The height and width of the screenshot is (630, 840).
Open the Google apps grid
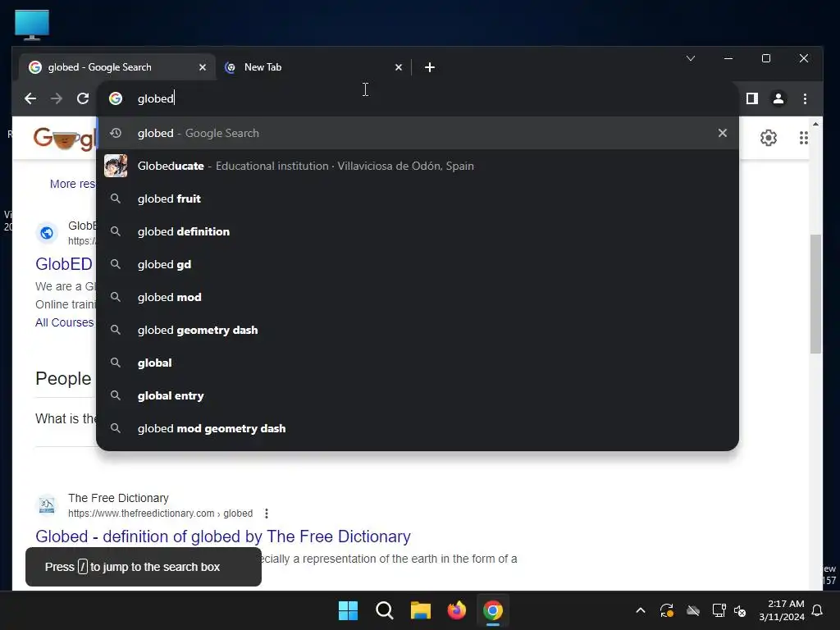pyautogui.click(x=804, y=138)
